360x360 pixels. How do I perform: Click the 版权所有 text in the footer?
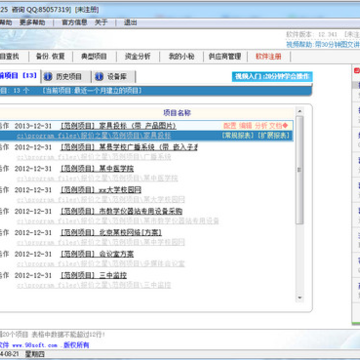point(76,345)
